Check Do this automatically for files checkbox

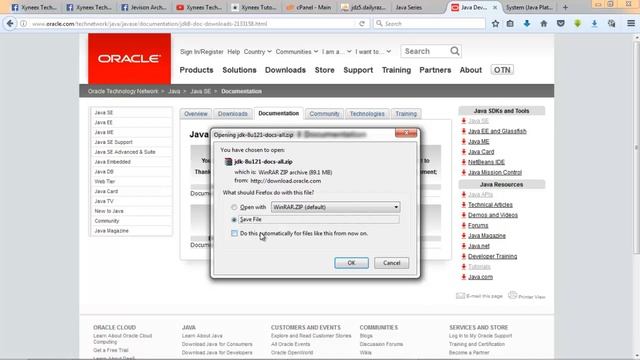click(x=234, y=233)
